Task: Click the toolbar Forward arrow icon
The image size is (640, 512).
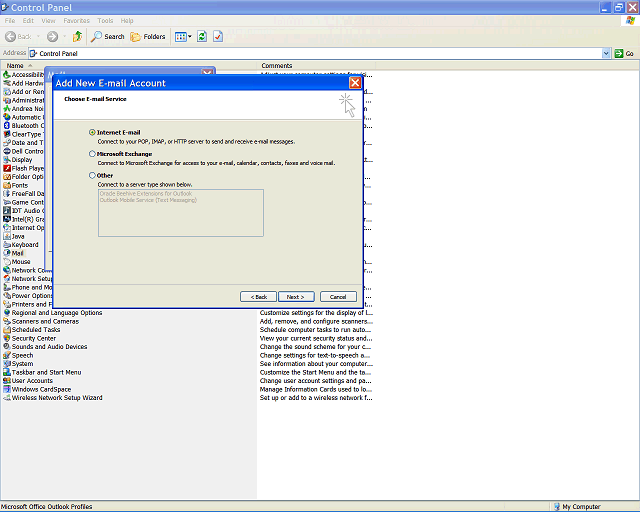Action: click(x=52, y=37)
